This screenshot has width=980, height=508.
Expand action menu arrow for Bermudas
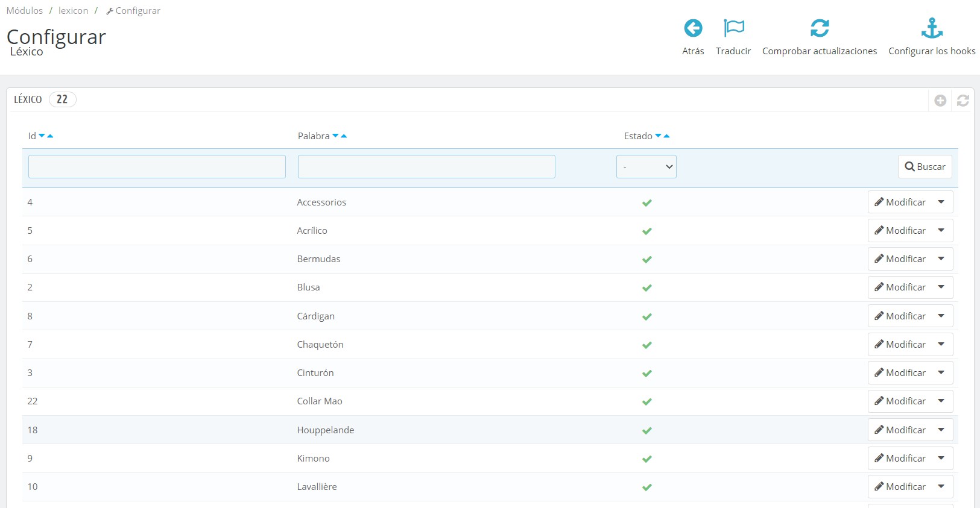tap(941, 259)
